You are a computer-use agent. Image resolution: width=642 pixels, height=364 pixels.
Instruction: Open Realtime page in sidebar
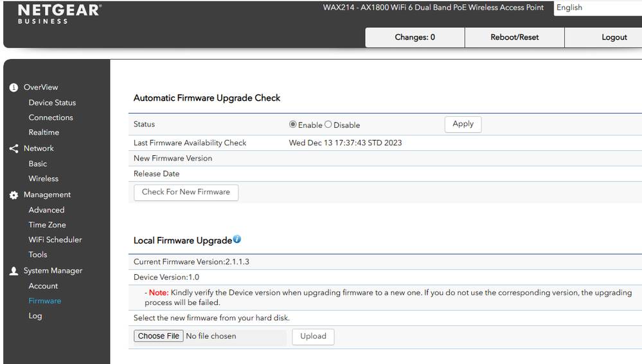click(44, 132)
